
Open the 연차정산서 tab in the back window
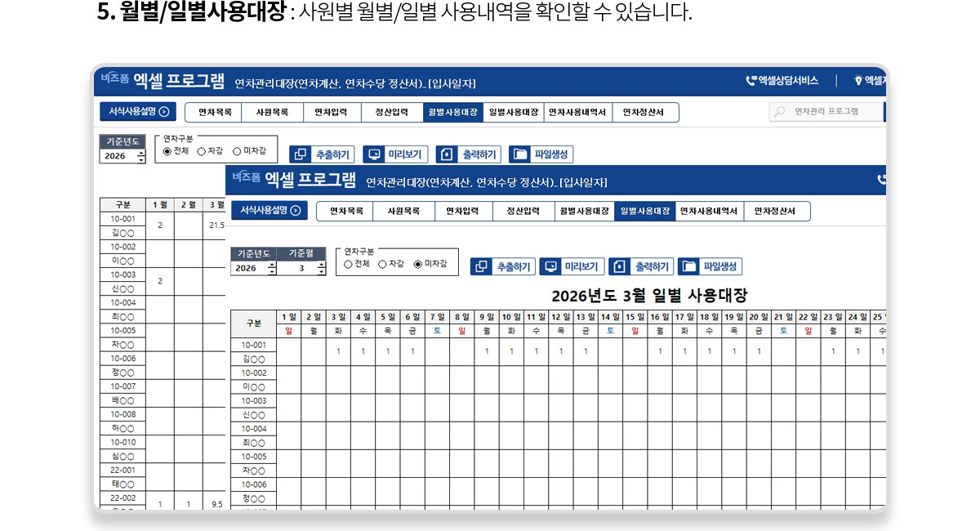[x=645, y=112]
